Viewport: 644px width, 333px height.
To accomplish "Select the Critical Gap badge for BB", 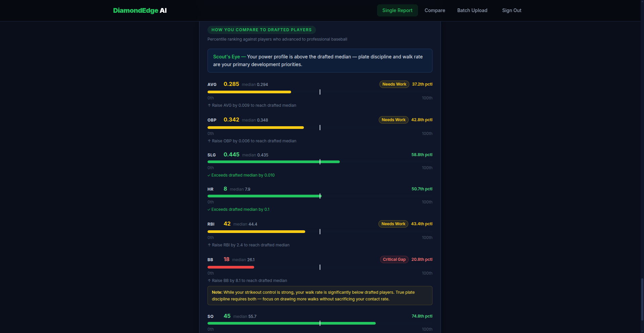I will pyautogui.click(x=394, y=259).
